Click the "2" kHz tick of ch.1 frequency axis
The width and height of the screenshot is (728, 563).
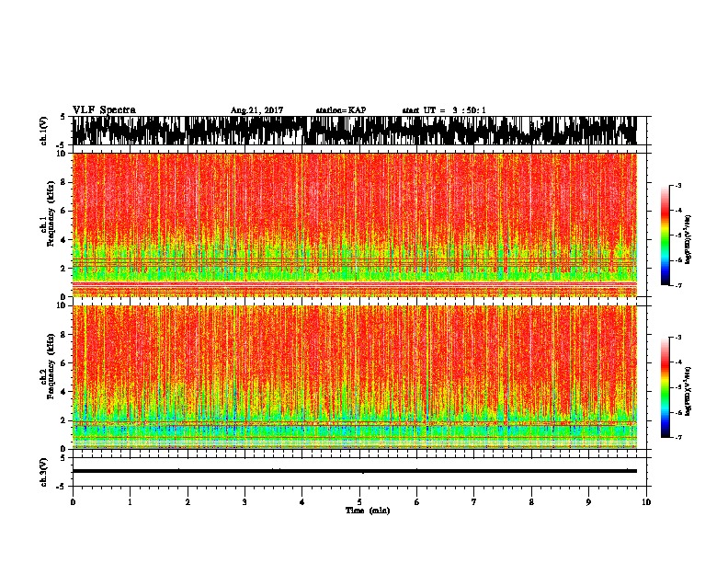pyautogui.click(x=65, y=269)
